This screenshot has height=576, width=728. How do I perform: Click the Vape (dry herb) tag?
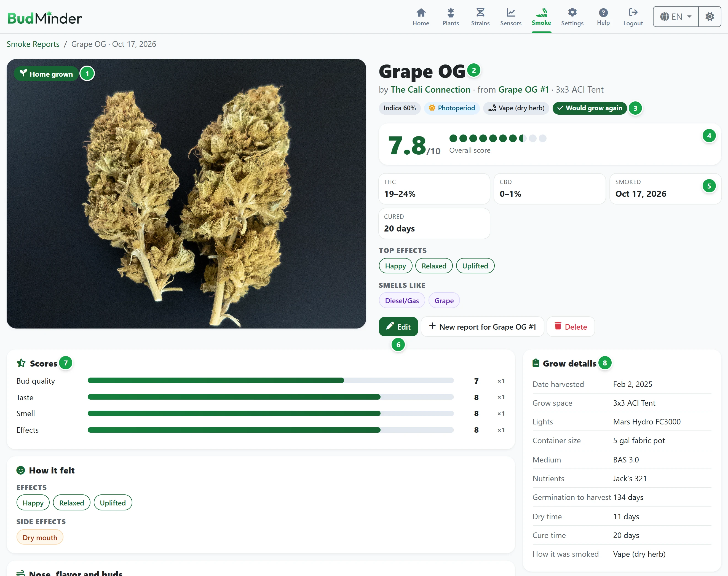coord(516,108)
